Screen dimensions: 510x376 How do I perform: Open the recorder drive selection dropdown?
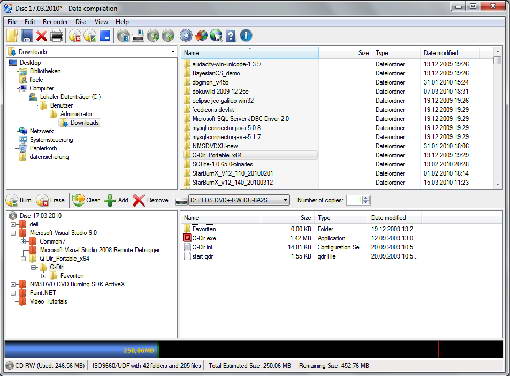(x=285, y=200)
